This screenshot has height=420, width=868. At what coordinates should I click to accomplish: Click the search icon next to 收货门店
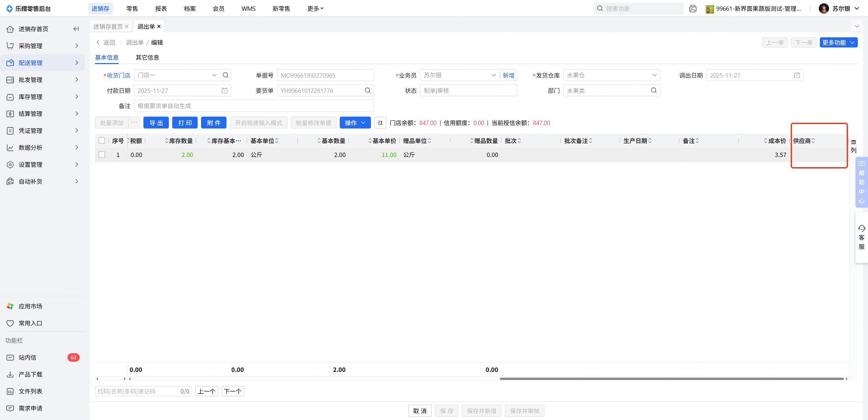[x=225, y=75]
